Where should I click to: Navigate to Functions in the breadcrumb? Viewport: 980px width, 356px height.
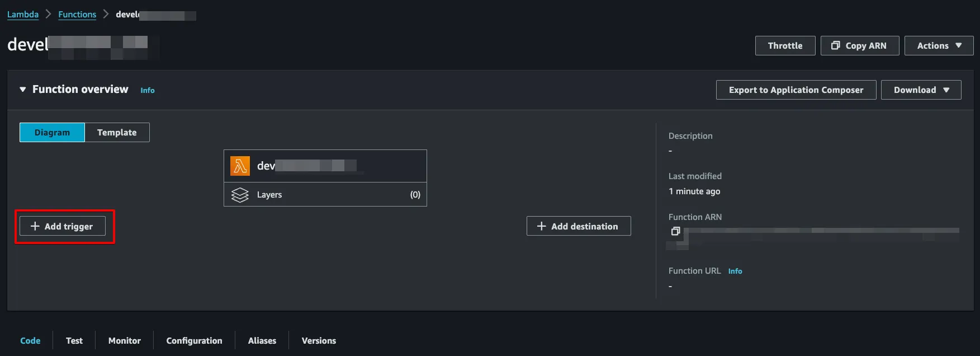(x=77, y=15)
